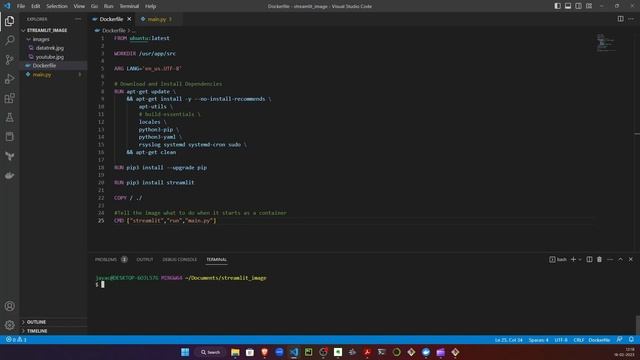The height and width of the screenshot is (360, 640).
Task: Open the notifications bell in status bar
Action: pos(631,340)
